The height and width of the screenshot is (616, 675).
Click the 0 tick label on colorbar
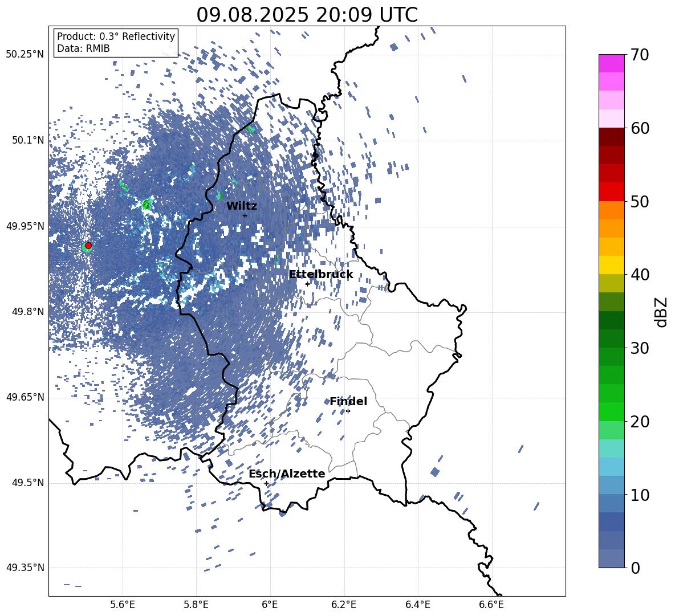(x=635, y=568)
